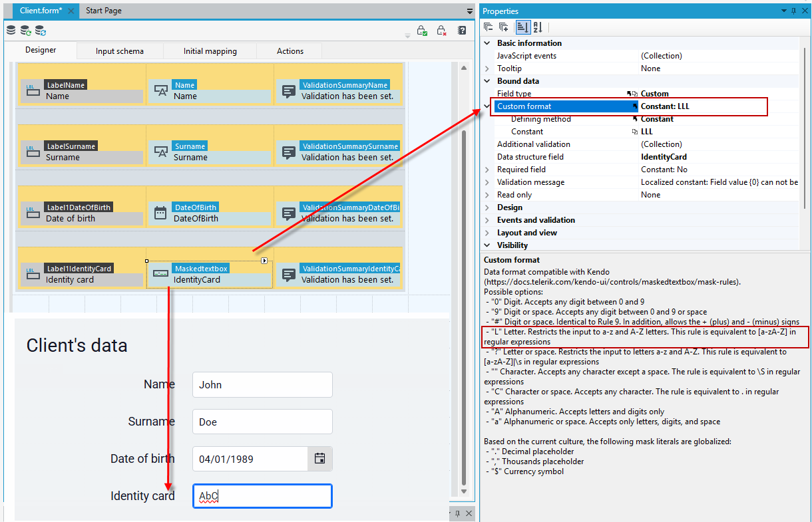Screen dimensions: 812x522
Task: Open the smart tag arrow on the Maskedtextbox control
Action: [264, 261]
